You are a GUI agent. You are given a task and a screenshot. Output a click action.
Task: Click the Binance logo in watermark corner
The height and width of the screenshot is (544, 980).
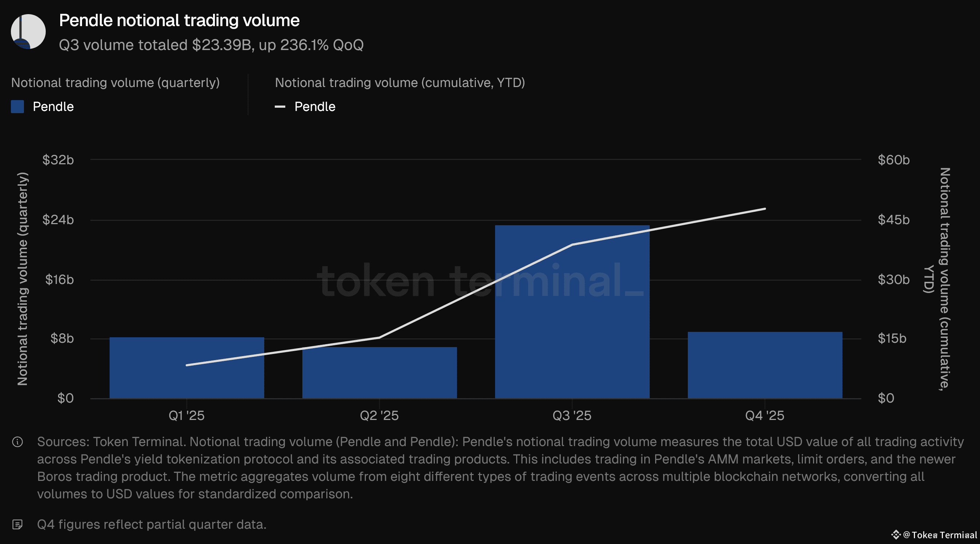(895, 535)
